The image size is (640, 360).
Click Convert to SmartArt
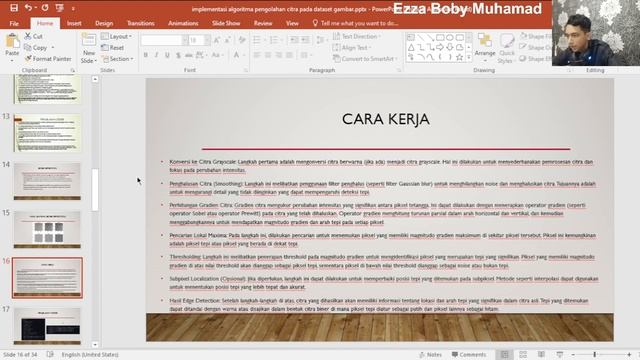(x=365, y=59)
